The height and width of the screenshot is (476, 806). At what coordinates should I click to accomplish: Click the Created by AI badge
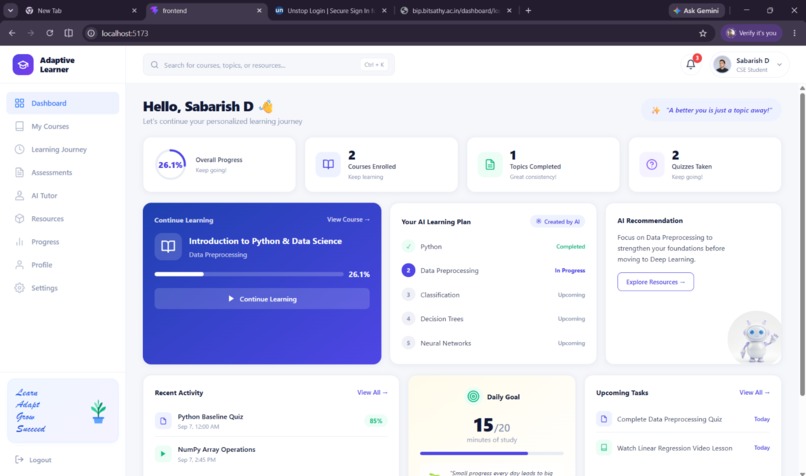tap(558, 222)
